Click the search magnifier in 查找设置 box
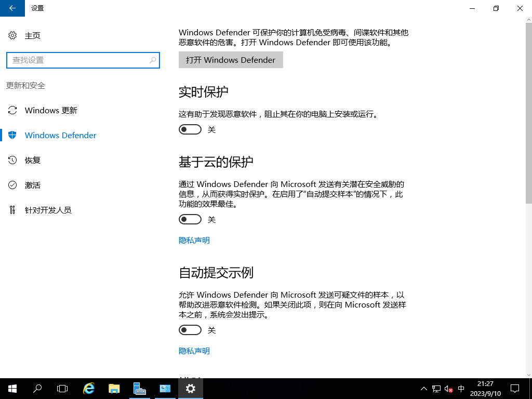532x399 pixels. 153,60
